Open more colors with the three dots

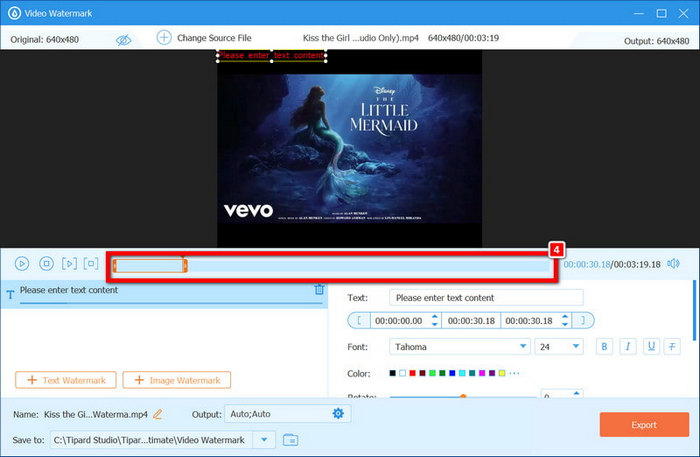[514, 373]
